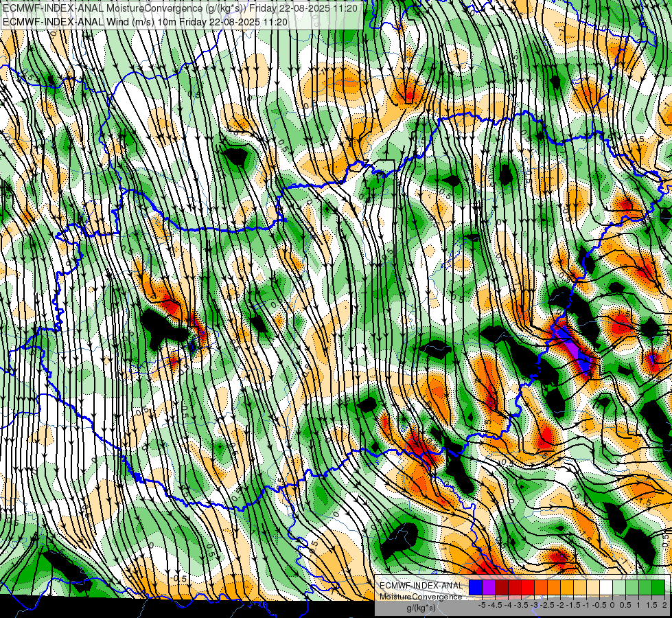Click the white swatch in the legend
672x618 pixels.
606,587
